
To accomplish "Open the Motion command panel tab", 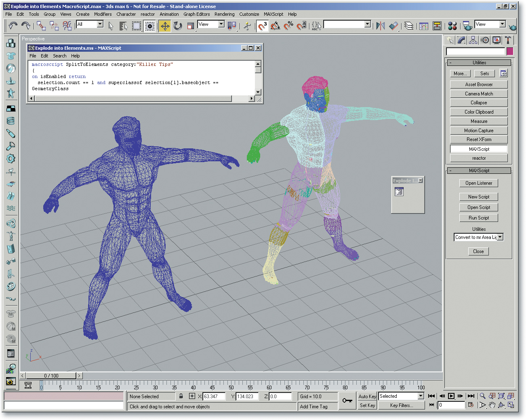I will pos(485,40).
